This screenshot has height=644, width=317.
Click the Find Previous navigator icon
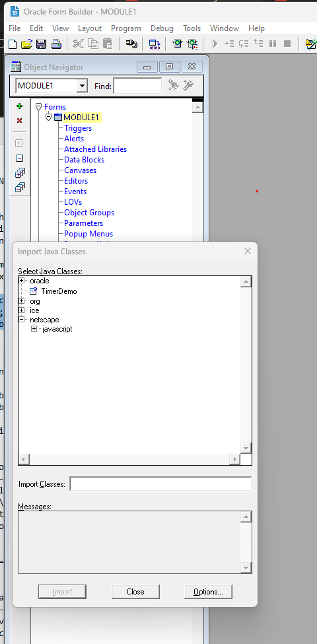tap(188, 85)
